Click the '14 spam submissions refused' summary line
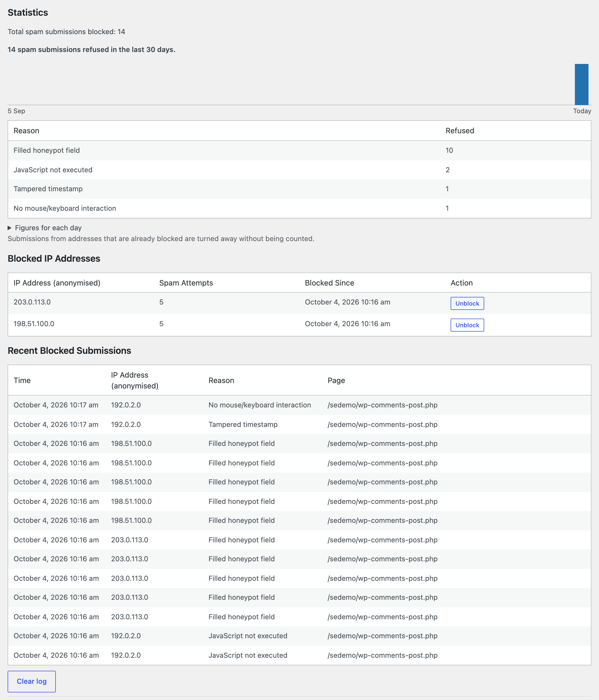Image resolution: width=599 pixels, height=700 pixels. (92, 50)
